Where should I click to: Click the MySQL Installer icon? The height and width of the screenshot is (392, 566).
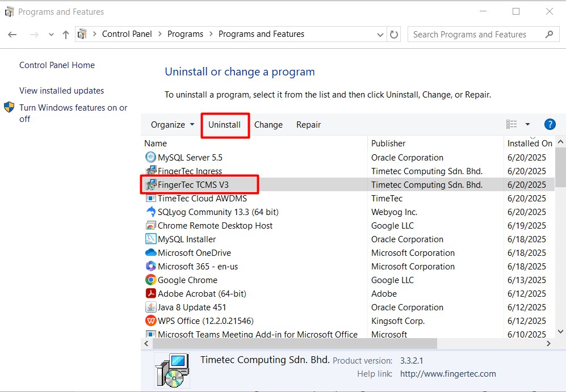tap(150, 239)
